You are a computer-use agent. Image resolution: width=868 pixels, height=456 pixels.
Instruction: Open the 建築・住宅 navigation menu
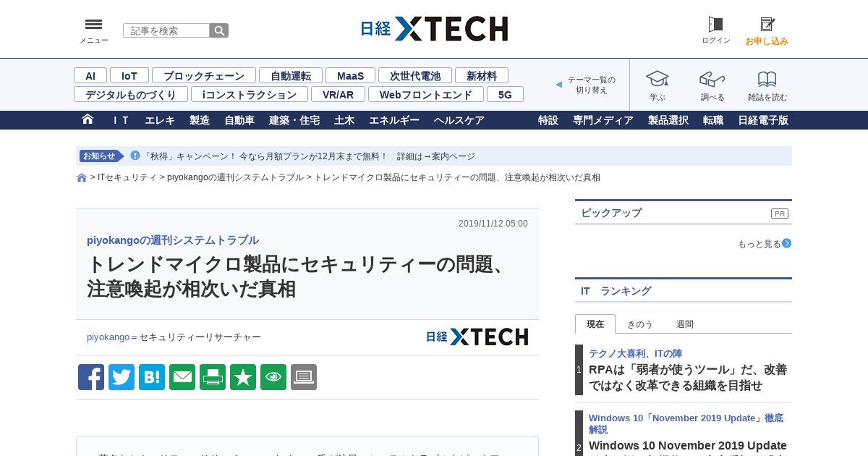coord(294,120)
